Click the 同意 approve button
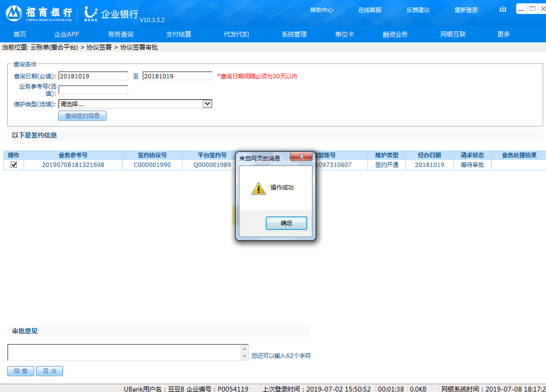This screenshot has height=392, width=546. pos(21,371)
